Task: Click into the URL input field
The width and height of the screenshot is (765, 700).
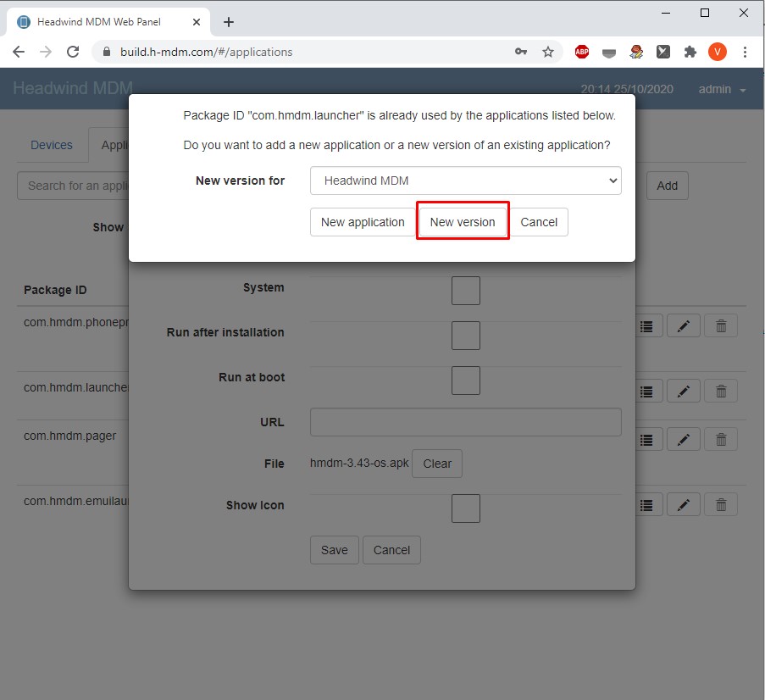Action: pos(465,422)
